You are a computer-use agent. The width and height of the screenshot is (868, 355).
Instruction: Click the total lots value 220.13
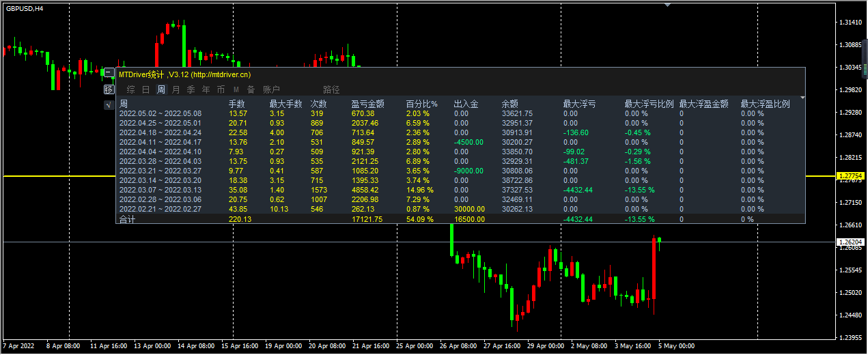pyautogui.click(x=240, y=219)
